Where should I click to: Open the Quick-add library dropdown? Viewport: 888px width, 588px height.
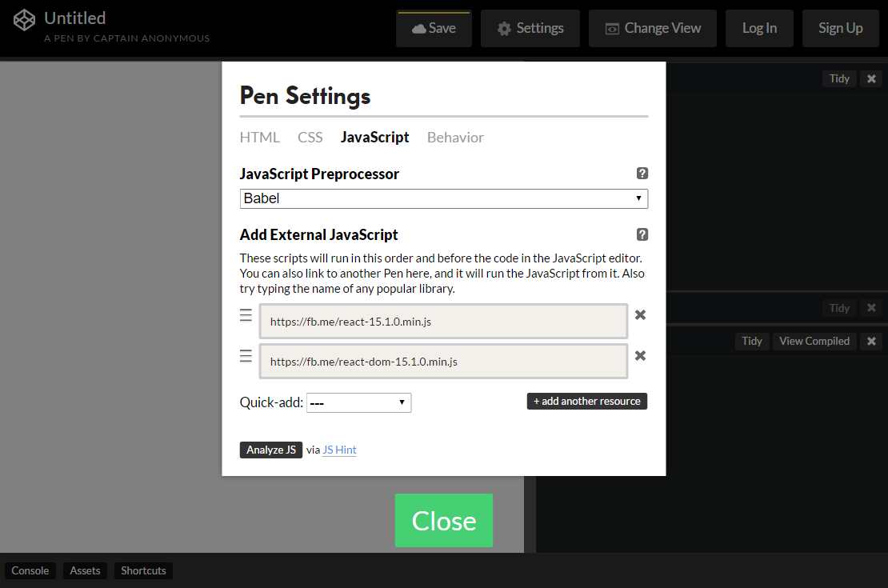[x=358, y=402]
